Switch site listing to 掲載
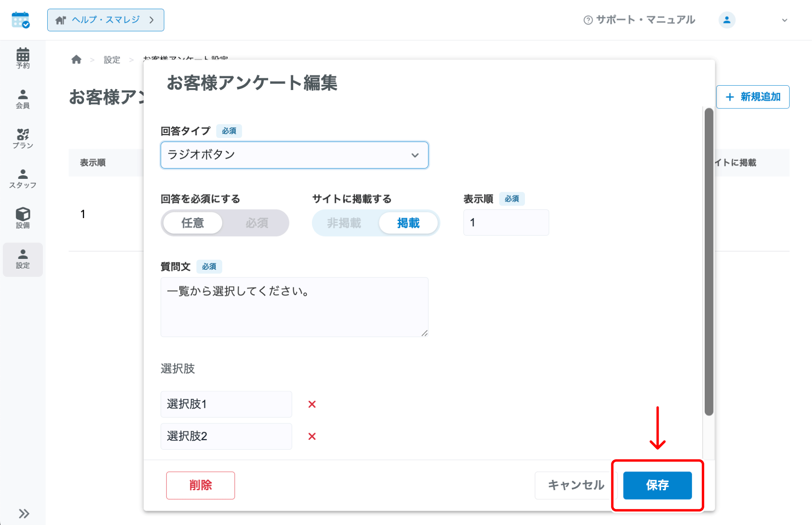This screenshot has height=525, width=812. click(x=408, y=223)
